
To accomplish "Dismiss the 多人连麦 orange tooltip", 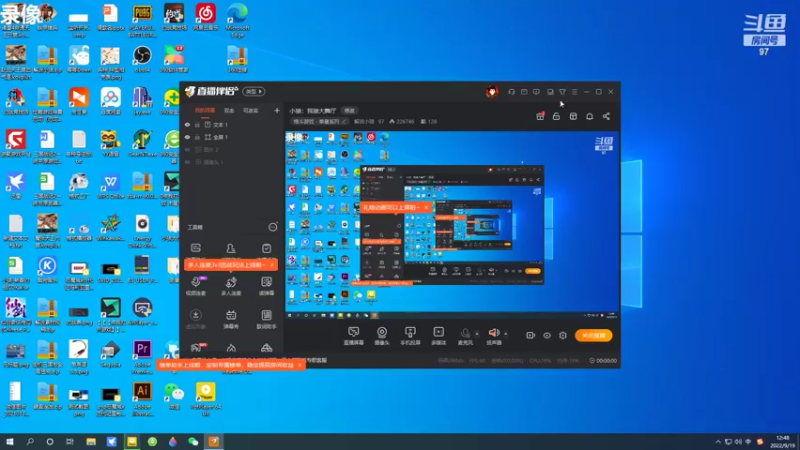I will [x=272, y=265].
